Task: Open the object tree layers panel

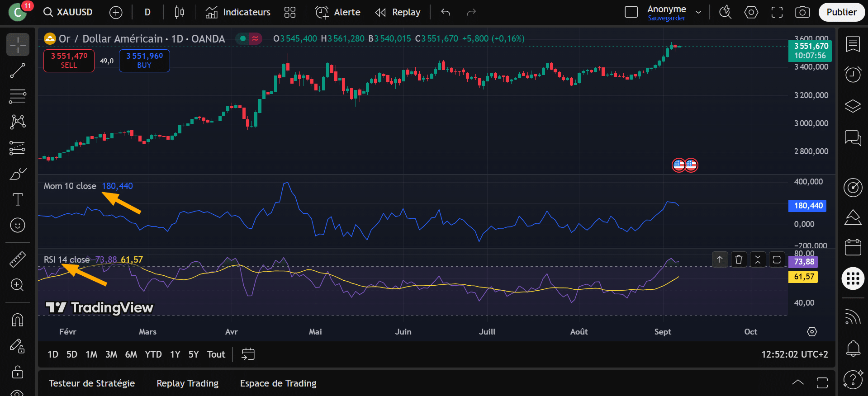Action: [x=853, y=106]
